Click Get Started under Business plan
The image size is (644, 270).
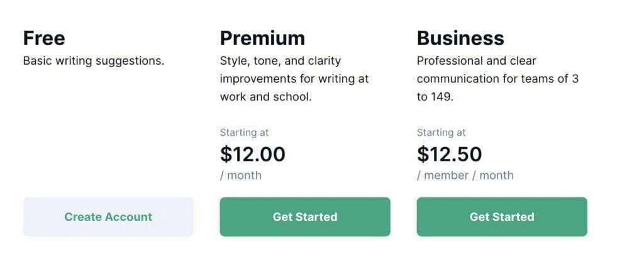[x=502, y=217]
